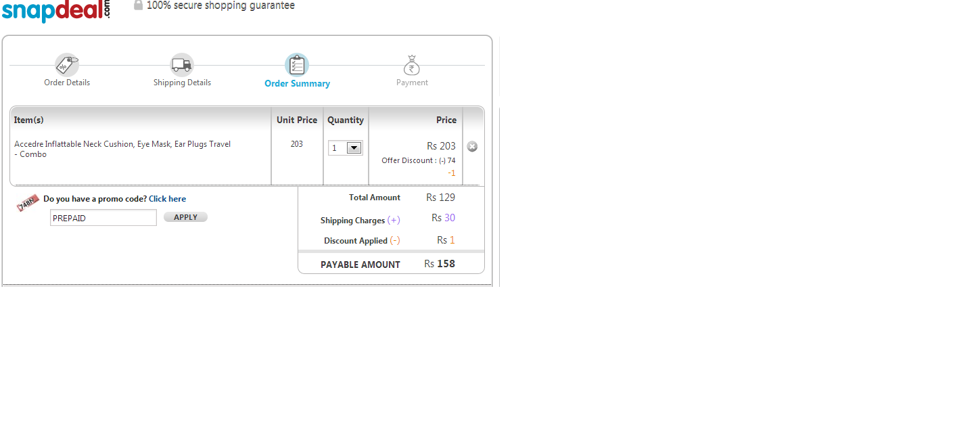Click the Shipping Details truck icon

(182, 65)
